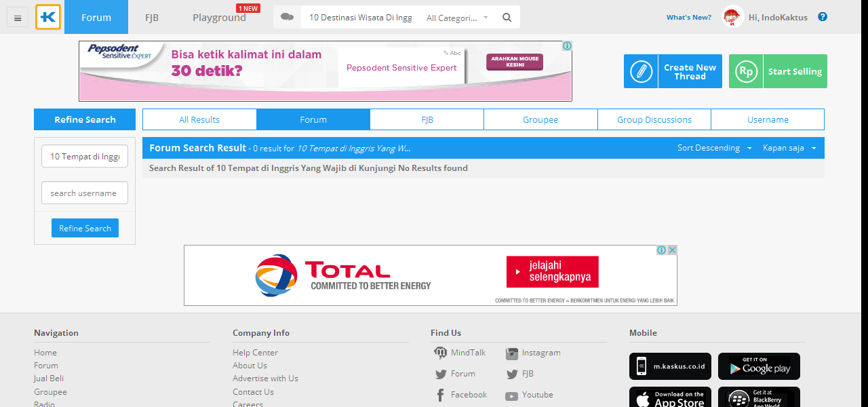The width and height of the screenshot is (868, 407).
Task: Go to the Kaskus logo home
Action: (x=48, y=17)
